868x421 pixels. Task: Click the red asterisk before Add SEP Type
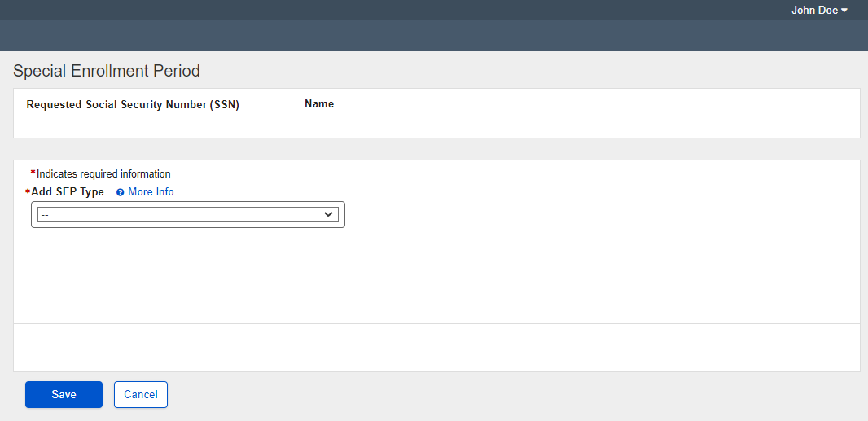[28, 192]
